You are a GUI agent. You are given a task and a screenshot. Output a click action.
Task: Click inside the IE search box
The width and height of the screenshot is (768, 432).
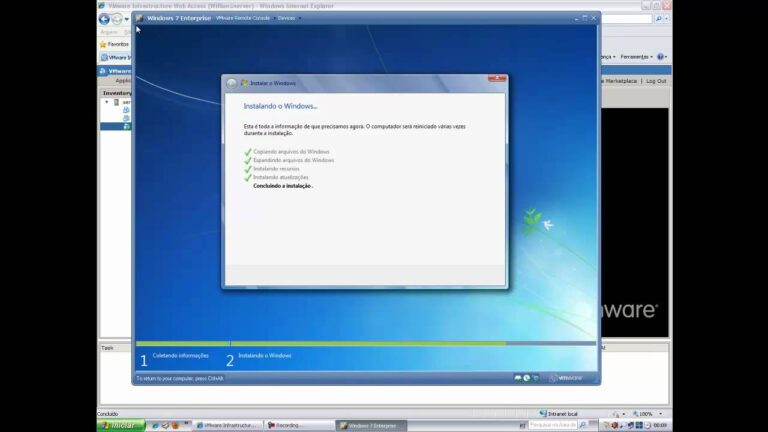click(627, 19)
